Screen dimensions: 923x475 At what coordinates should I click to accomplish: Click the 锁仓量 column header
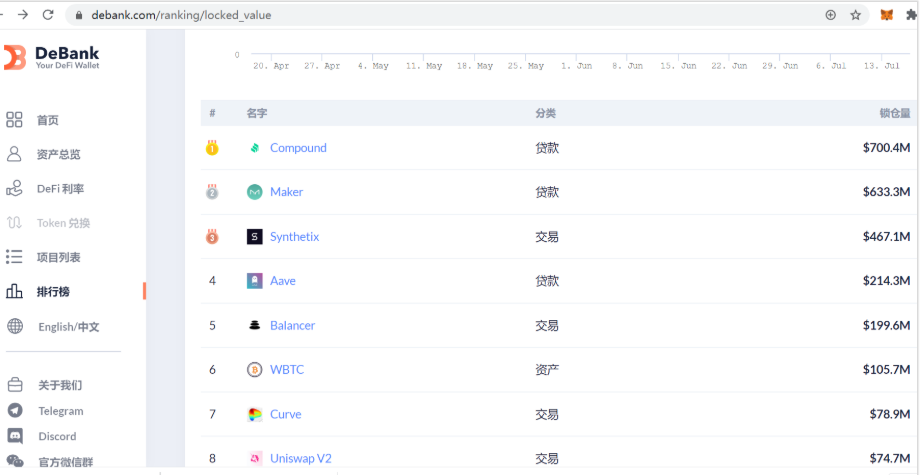tap(895, 113)
